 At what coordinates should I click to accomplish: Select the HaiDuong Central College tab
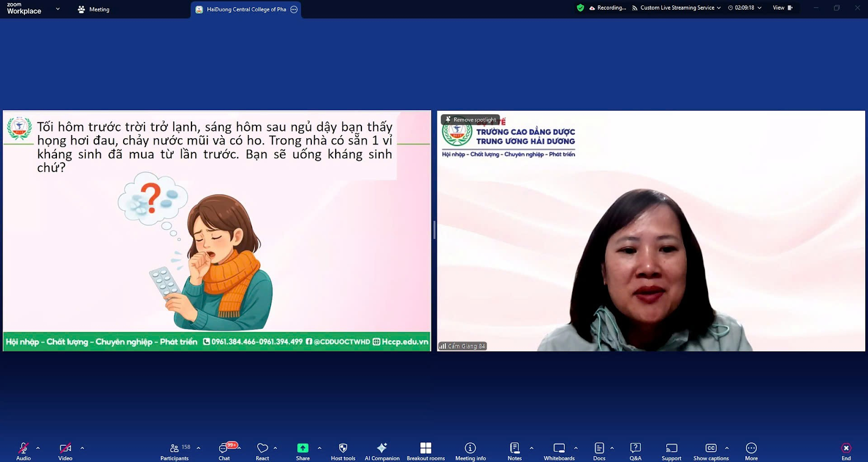[246, 9]
